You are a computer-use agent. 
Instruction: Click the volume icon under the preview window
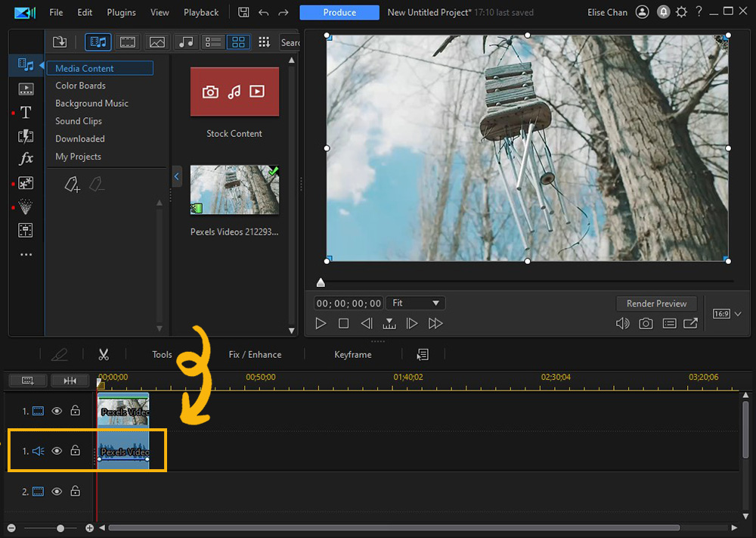622,323
